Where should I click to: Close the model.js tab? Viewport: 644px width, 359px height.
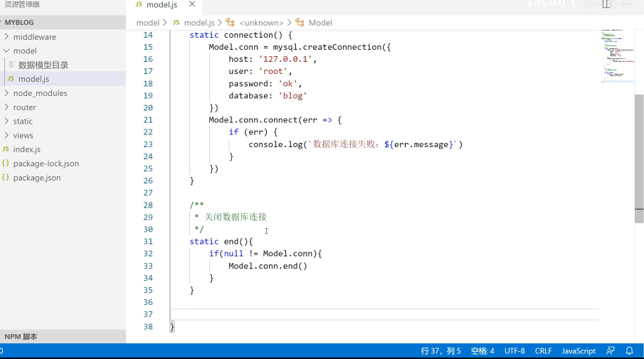192,4
